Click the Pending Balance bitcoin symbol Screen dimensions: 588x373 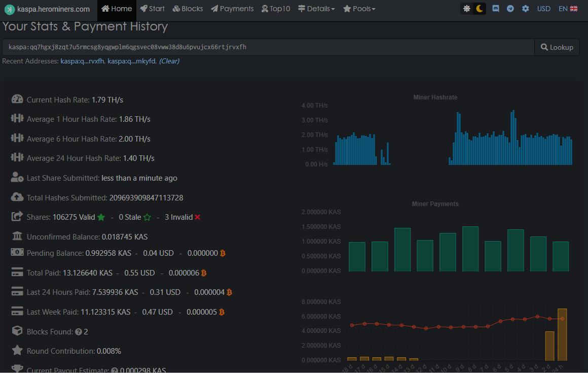pyautogui.click(x=223, y=253)
